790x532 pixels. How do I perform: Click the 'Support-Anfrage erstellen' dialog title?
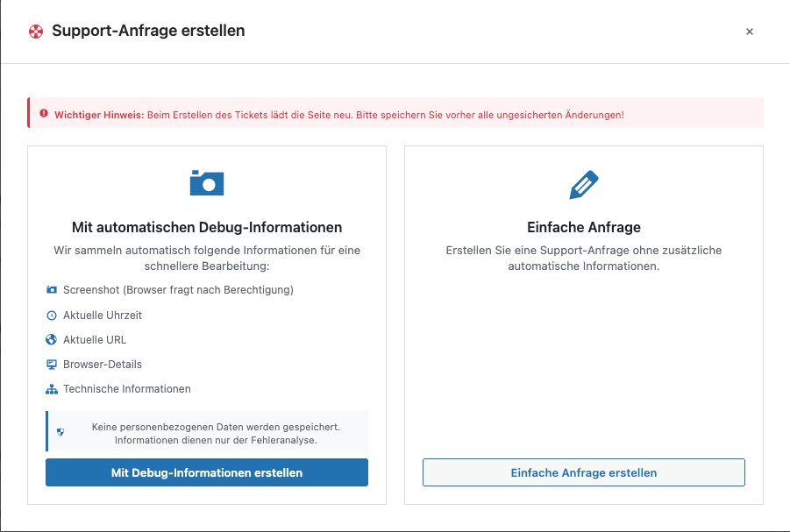tap(148, 31)
